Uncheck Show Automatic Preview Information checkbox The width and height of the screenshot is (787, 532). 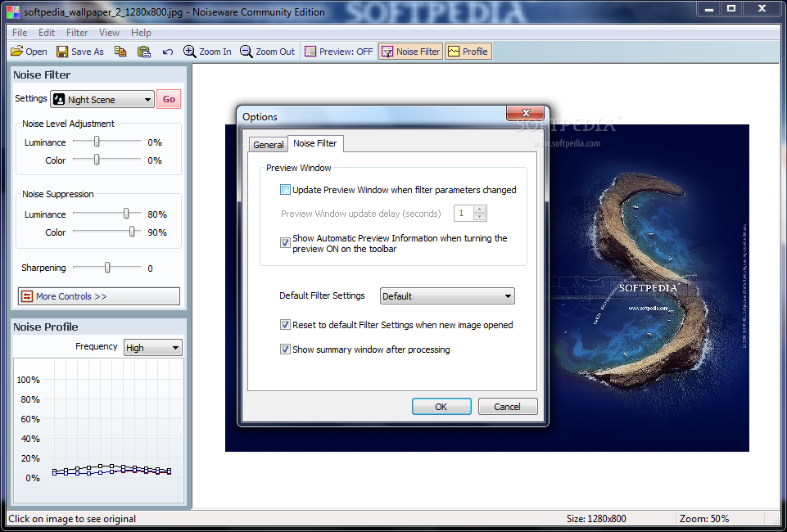tap(285, 243)
